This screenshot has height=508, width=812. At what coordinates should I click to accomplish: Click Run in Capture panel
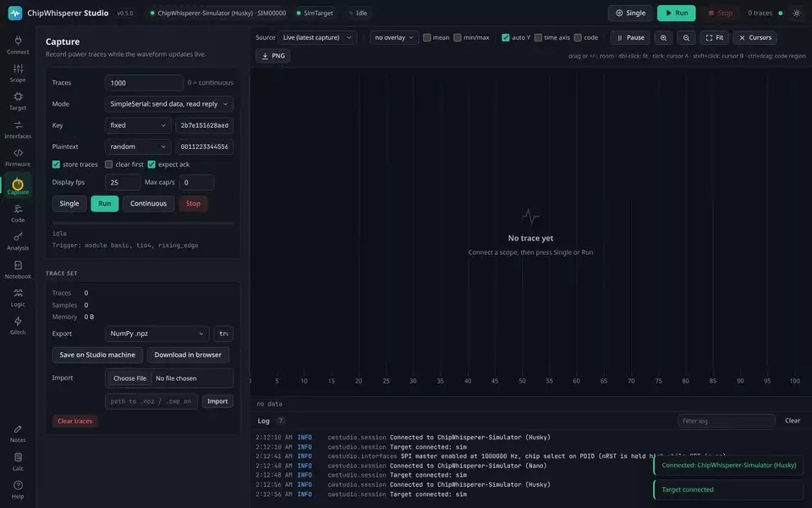point(105,204)
